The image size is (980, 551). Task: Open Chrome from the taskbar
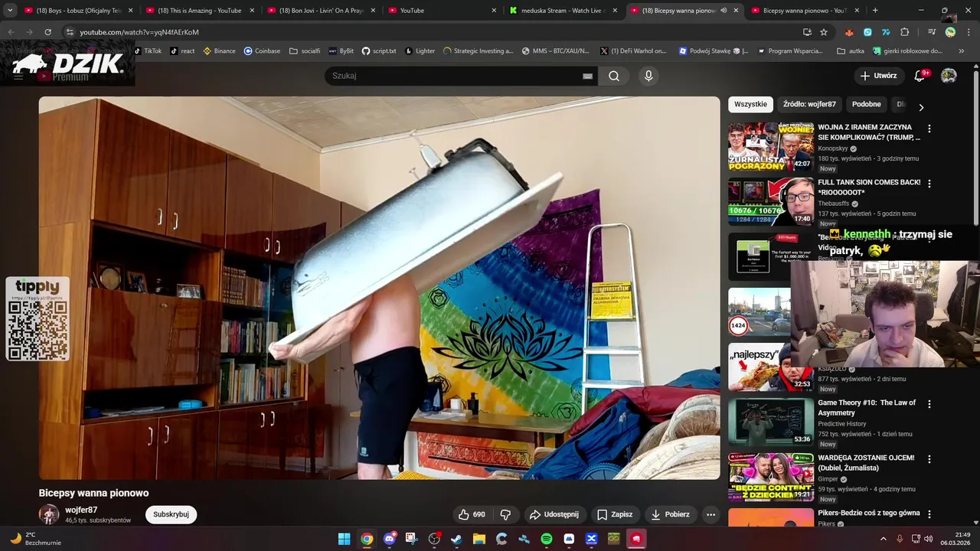pos(367,539)
